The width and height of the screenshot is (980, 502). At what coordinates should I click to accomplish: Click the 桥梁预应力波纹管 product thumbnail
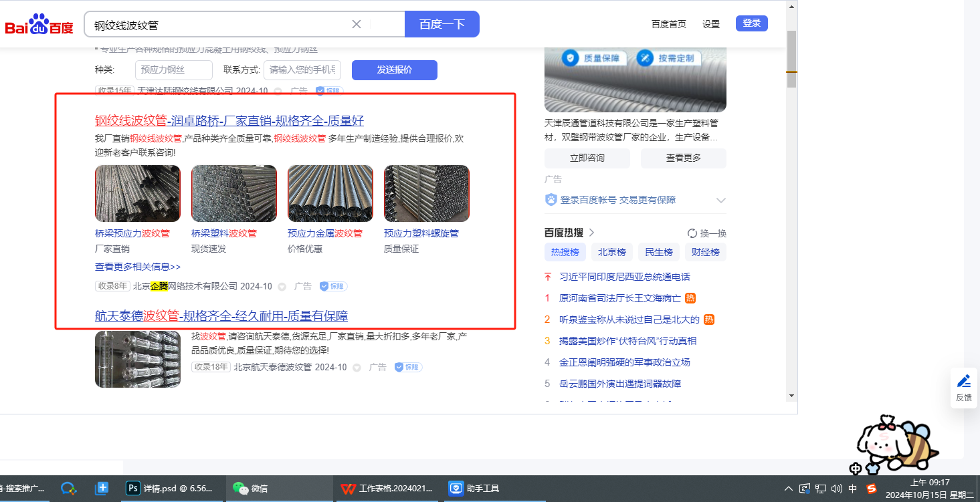pyautogui.click(x=138, y=193)
